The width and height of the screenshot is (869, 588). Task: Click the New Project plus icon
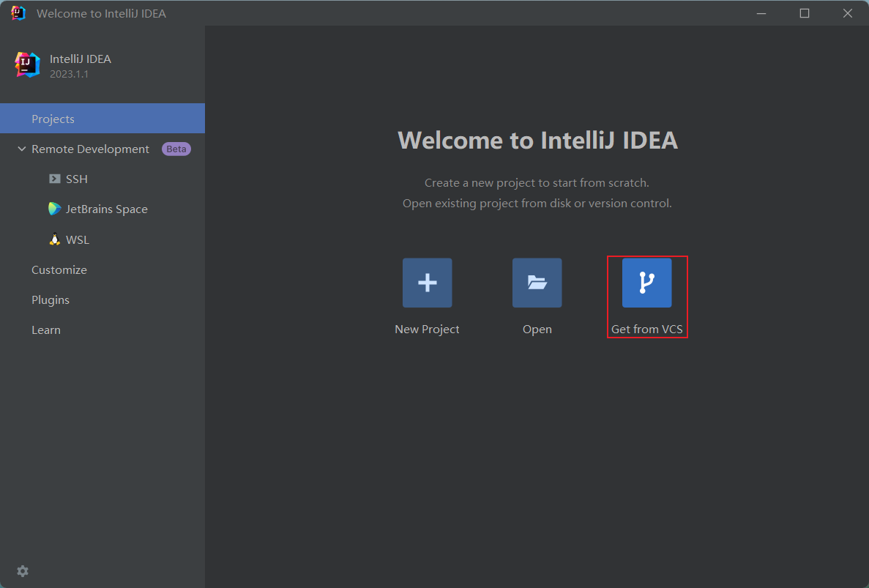click(427, 283)
